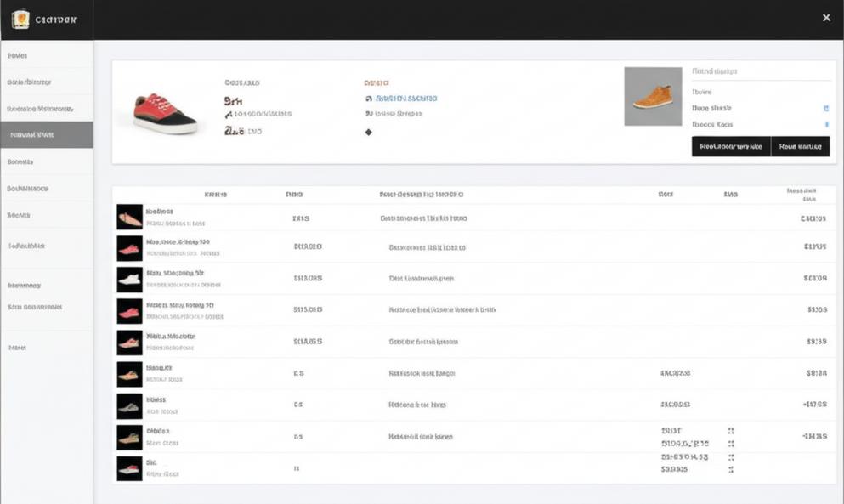Click the narrower black button on the right

(801, 146)
